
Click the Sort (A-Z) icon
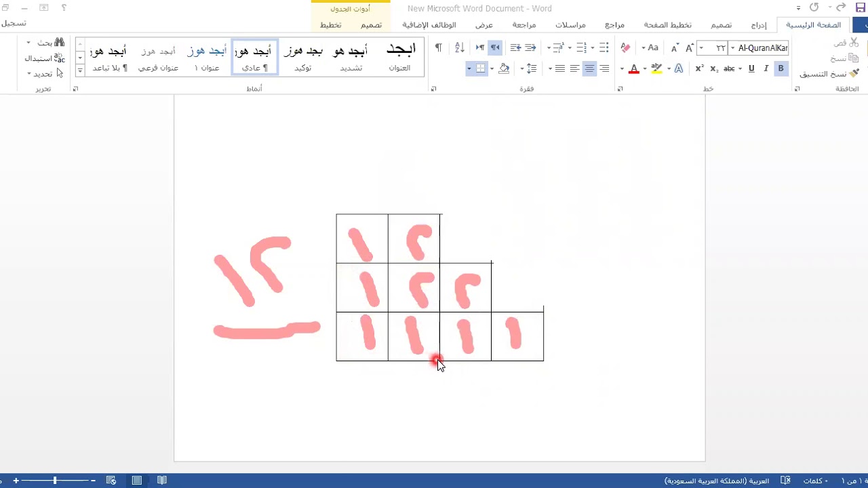(460, 48)
